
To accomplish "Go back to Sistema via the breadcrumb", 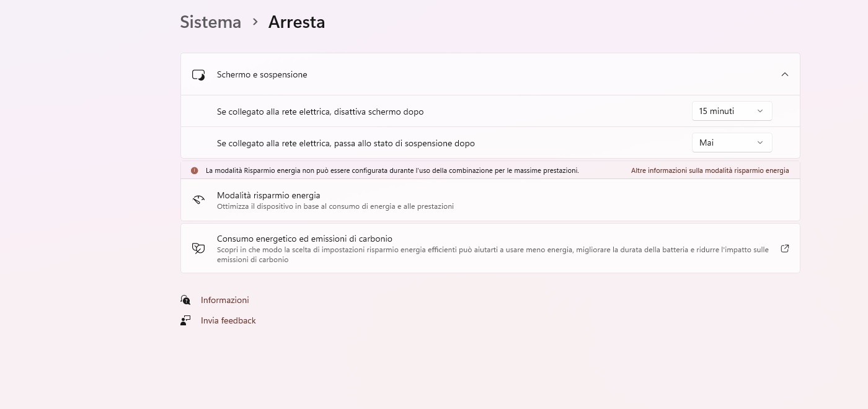I will pos(210,22).
